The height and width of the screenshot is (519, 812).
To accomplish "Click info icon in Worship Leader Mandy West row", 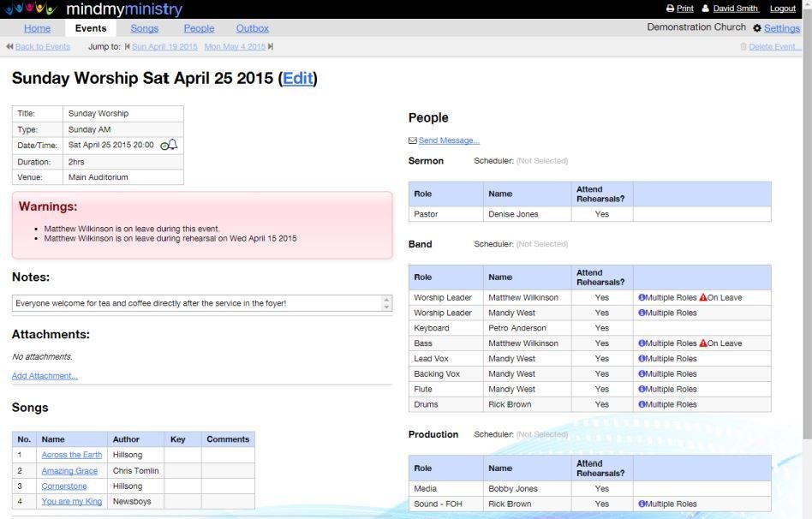I will pyautogui.click(x=641, y=313).
